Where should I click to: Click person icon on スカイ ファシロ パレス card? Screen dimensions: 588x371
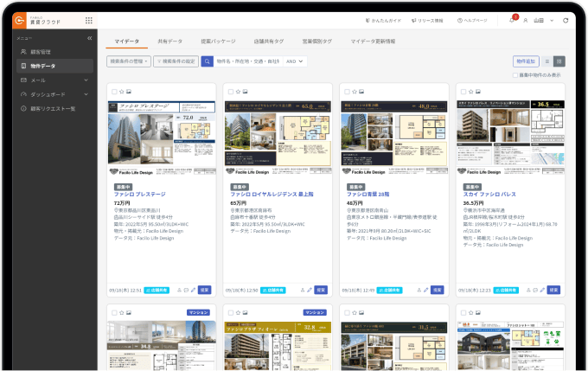(528, 290)
